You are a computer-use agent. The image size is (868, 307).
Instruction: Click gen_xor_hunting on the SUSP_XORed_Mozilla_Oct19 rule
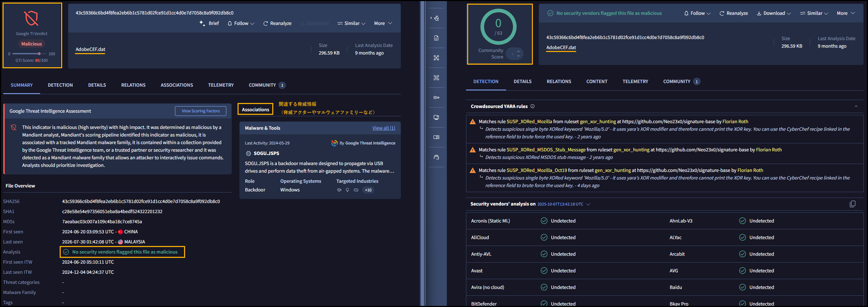click(613, 170)
